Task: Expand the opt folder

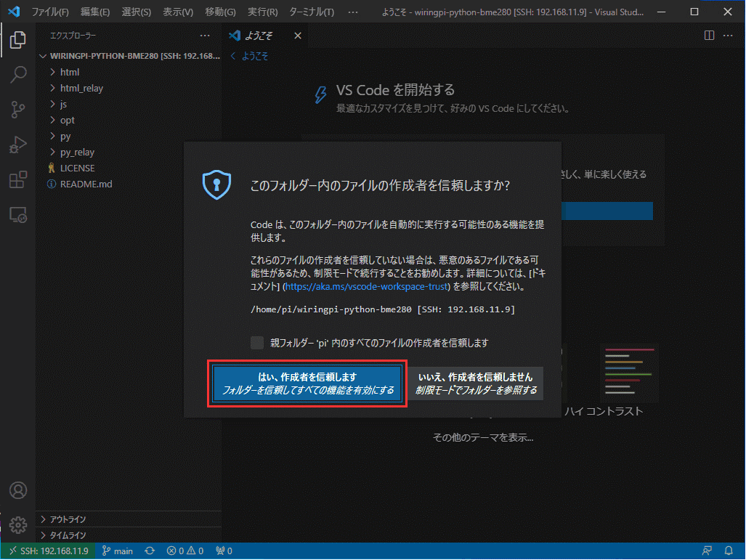Action: click(129, 120)
